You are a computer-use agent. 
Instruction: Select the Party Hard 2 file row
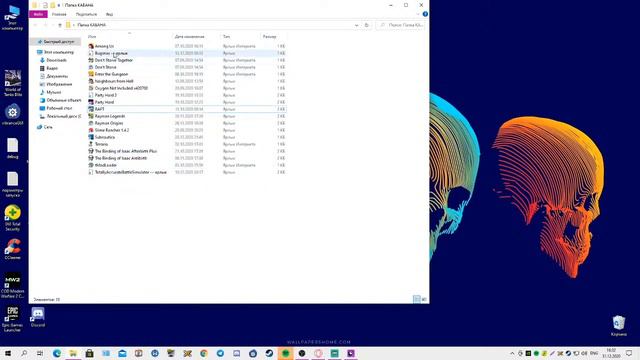(x=187, y=95)
